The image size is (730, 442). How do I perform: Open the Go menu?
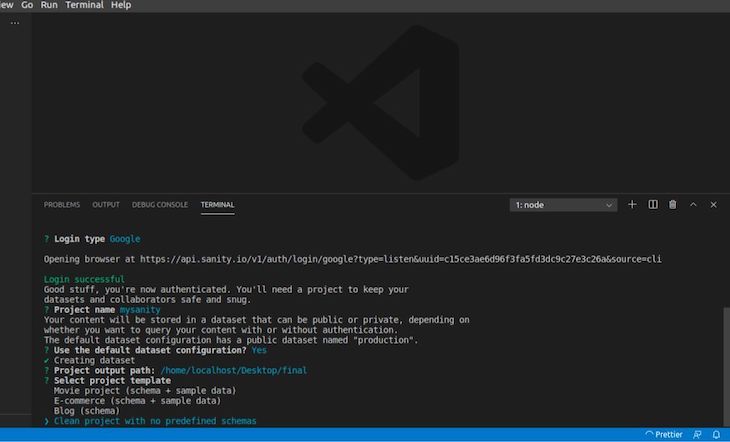(x=27, y=5)
